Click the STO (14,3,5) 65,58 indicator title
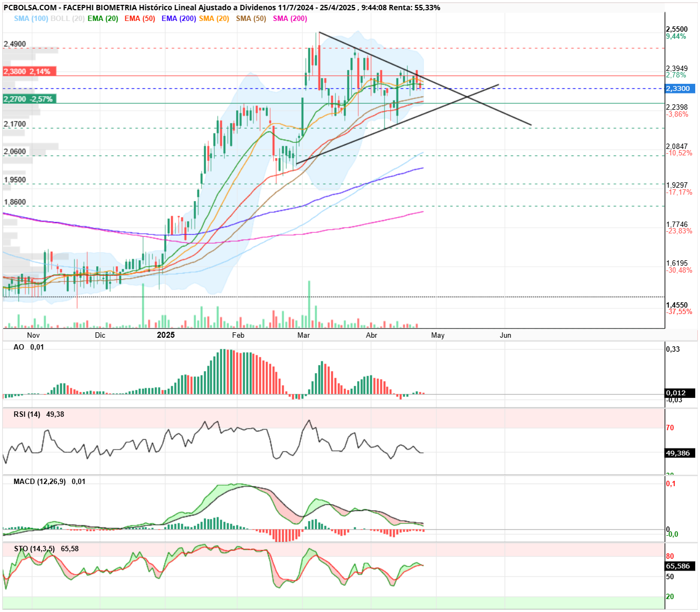Screen dimensions: 700x612 (x=46, y=549)
